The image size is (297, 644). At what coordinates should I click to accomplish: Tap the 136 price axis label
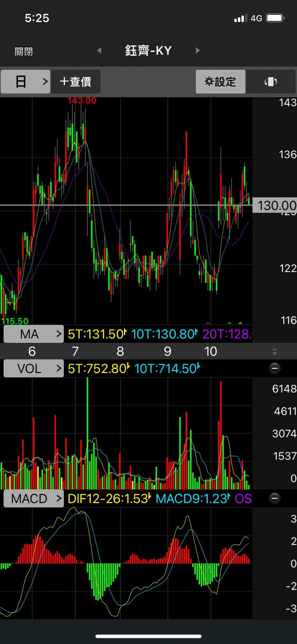288,154
